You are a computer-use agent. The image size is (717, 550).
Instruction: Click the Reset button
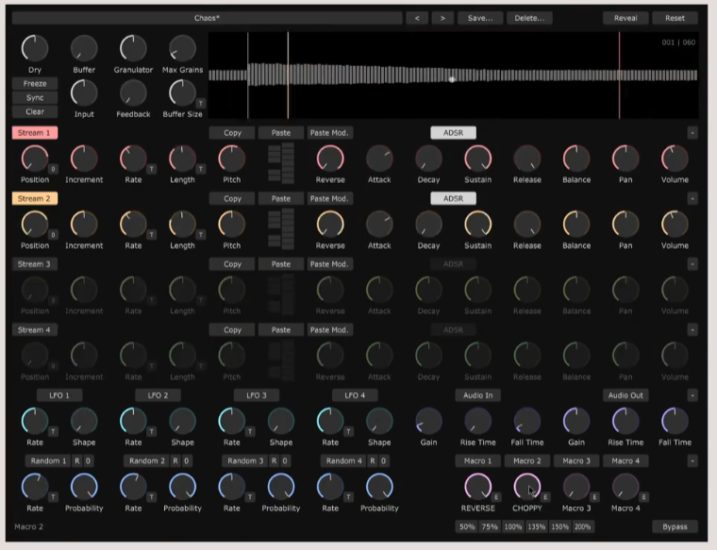point(675,18)
